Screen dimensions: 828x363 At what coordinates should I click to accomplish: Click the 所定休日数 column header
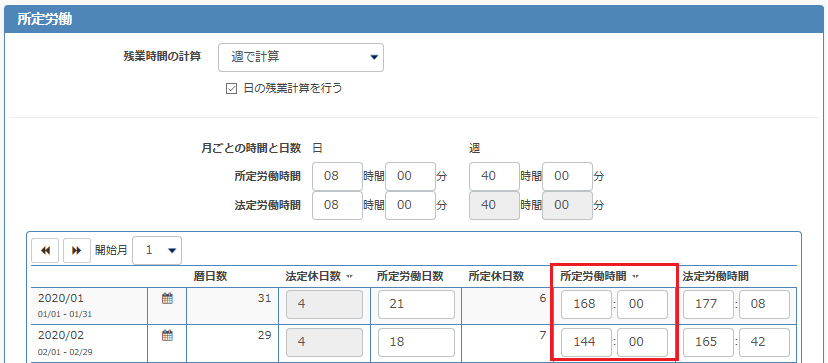(x=495, y=276)
